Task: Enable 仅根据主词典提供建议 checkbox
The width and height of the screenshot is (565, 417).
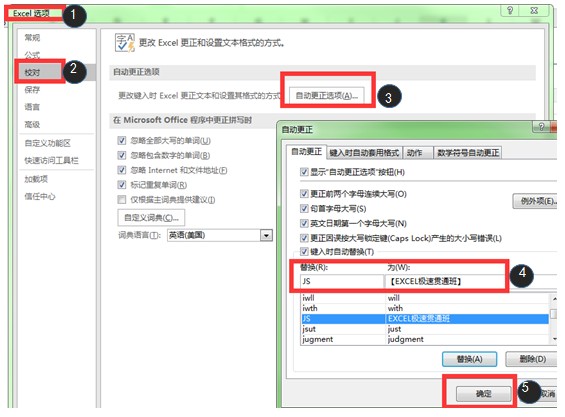Action: click(x=122, y=199)
